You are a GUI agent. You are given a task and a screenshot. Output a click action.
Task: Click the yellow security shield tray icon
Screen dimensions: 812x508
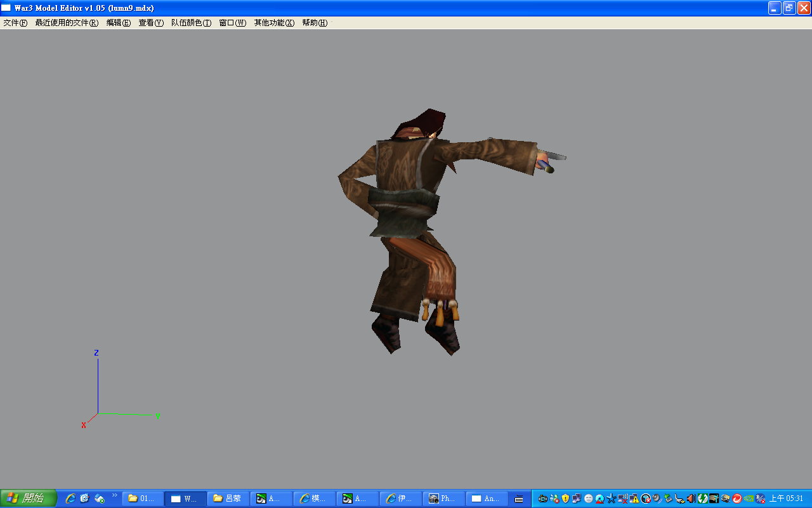point(565,498)
